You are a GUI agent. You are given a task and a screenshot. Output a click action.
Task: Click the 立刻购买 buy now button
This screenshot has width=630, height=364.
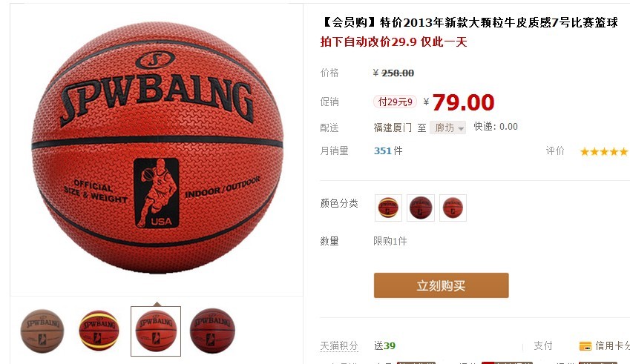coord(442,285)
